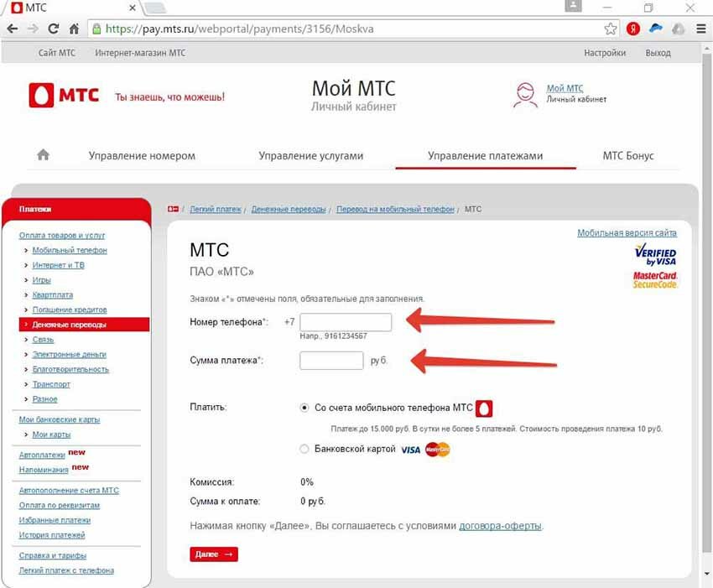Screen dimensions: 713x588
Task: Select pay by bank card option
Action: click(x=304, y=450)
